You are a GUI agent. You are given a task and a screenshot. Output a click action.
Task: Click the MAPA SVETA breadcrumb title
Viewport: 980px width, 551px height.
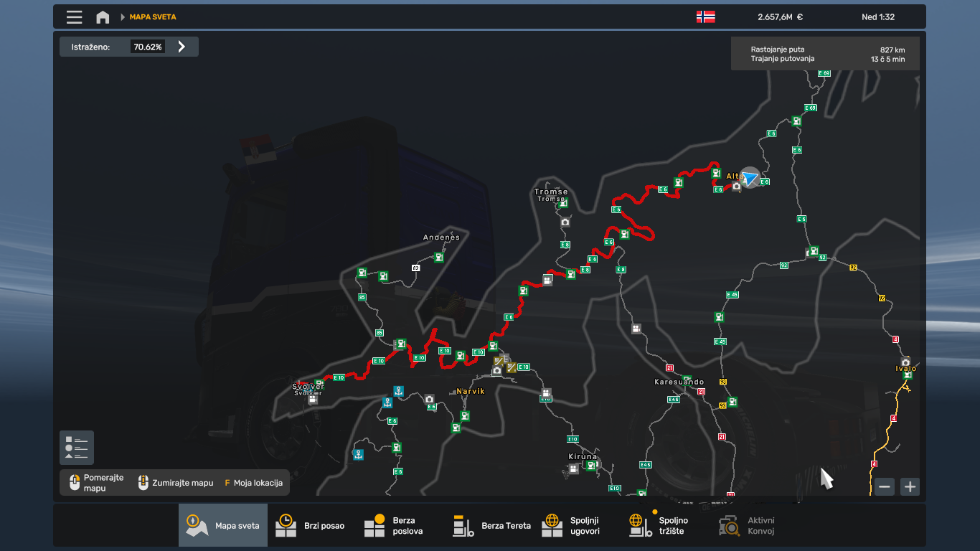152,17
